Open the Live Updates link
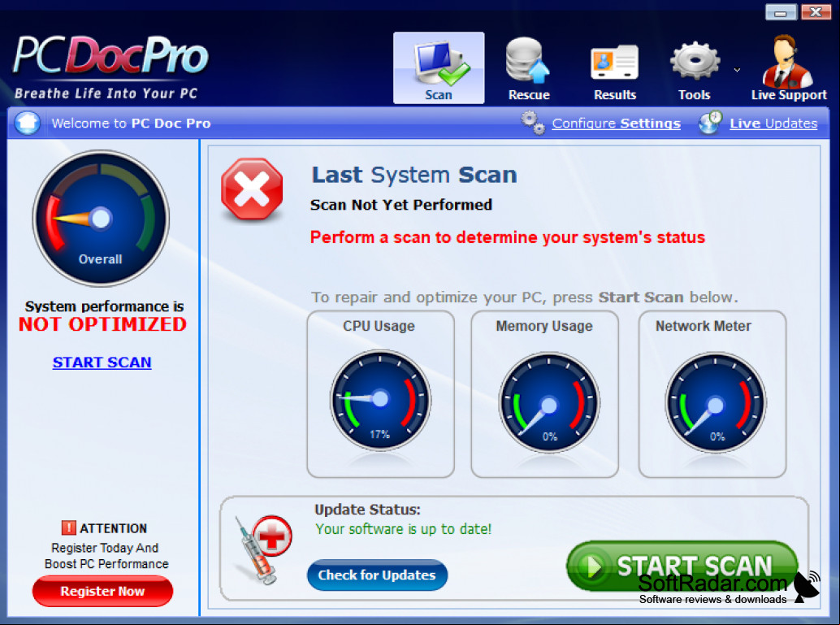 click(x=773, y=124)
